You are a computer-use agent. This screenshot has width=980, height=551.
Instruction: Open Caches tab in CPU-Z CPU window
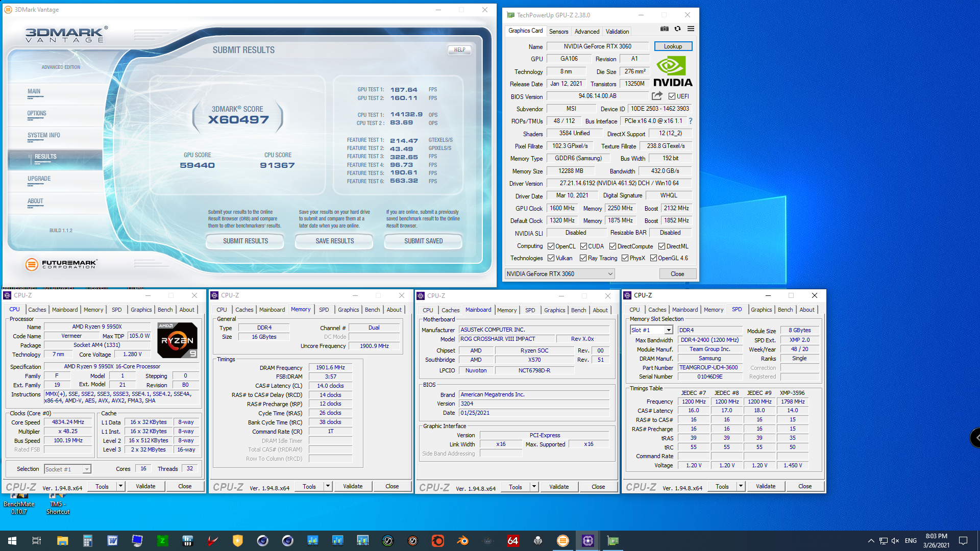pos(37,310)
